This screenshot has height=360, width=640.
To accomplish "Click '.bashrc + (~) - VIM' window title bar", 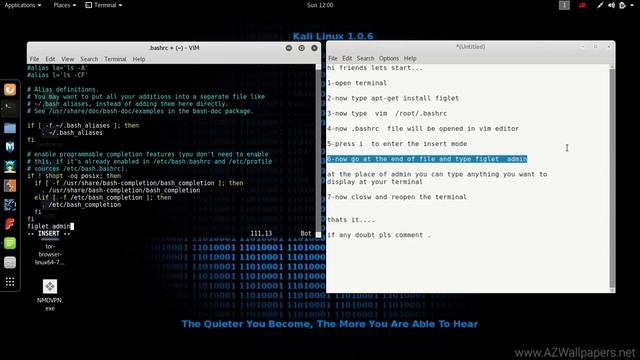I will tap(174, 48).
